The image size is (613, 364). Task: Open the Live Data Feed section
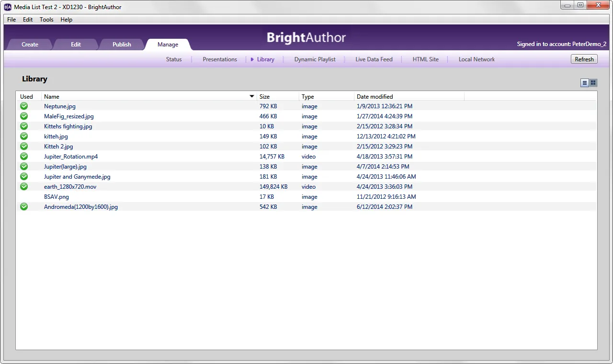[374, 59]
